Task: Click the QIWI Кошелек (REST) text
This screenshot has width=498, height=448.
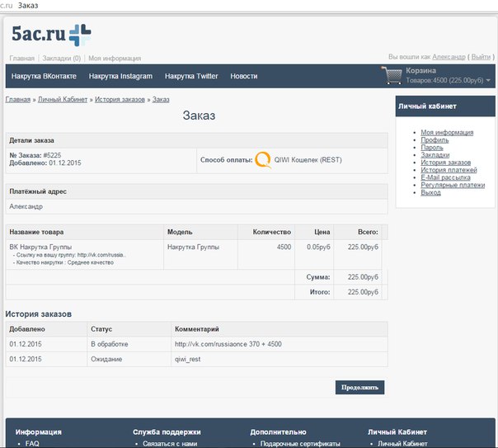Action: pyautogui.click(x=308, y=160)
